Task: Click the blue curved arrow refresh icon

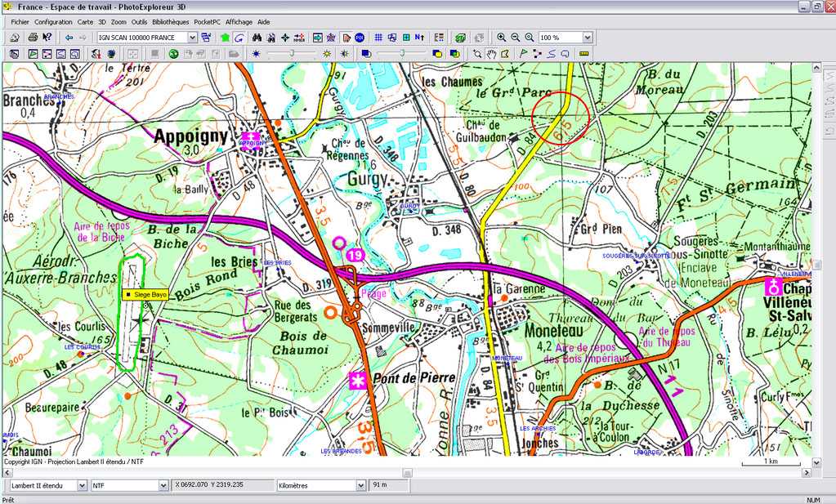Action: pos(239,38)
